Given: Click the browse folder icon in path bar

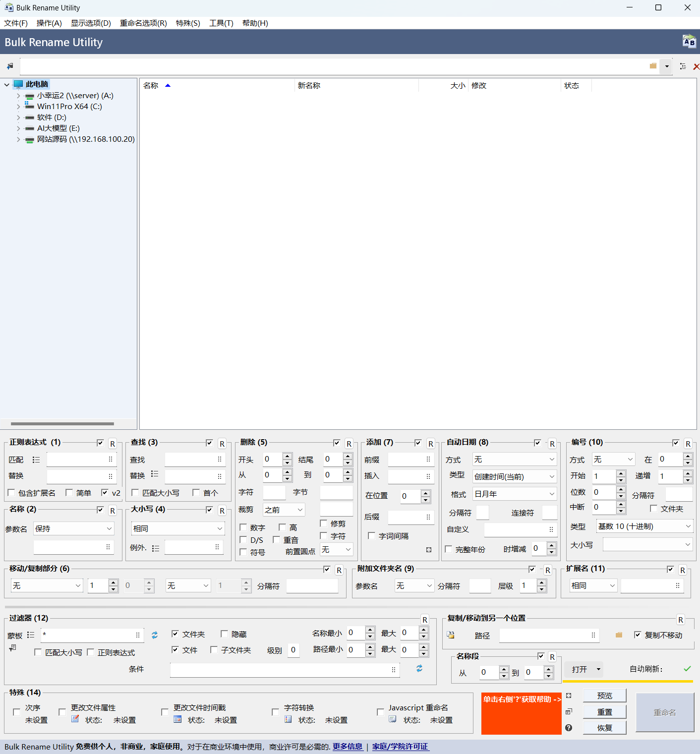Looking at the screenshot, I should click(653, 66).
